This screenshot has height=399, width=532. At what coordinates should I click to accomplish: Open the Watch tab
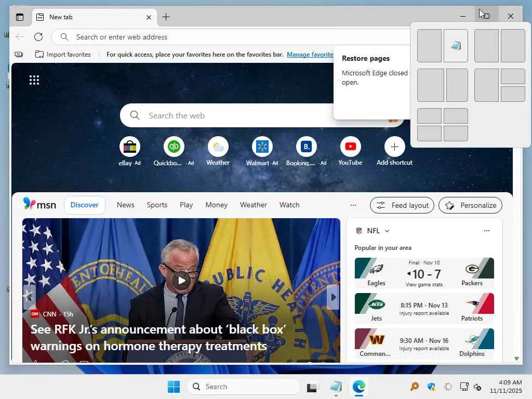[289, 205]
